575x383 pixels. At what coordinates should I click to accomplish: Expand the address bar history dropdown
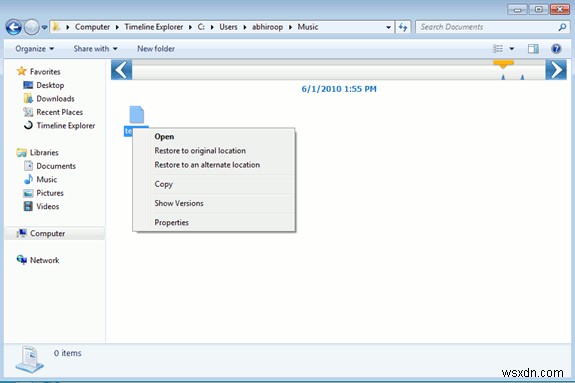pos(388,27)
